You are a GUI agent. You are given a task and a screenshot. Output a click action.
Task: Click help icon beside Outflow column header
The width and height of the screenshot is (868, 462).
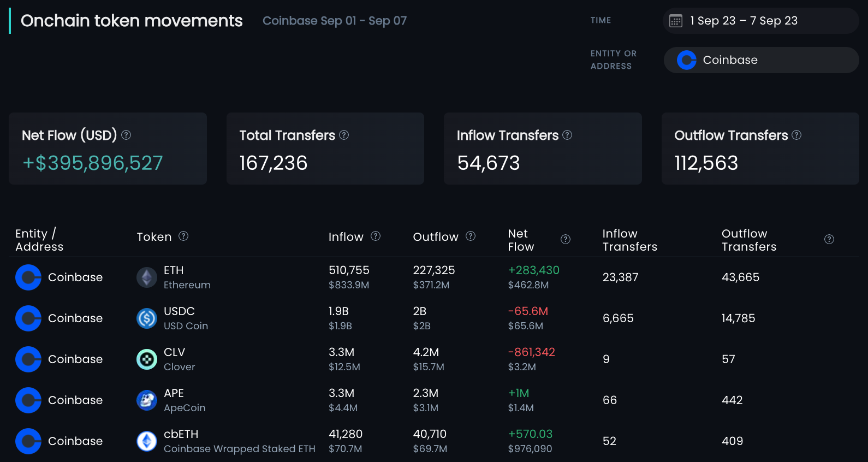[x=471, y=236]
